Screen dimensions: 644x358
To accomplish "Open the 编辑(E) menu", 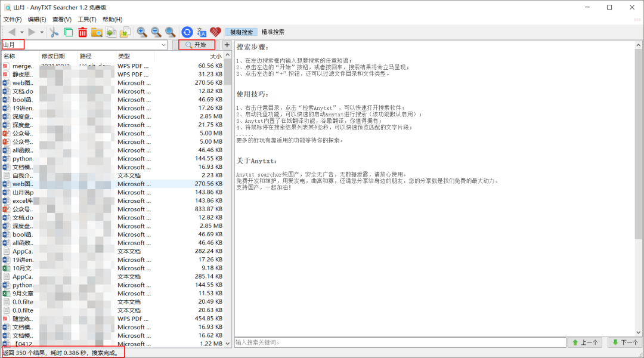I will 37,19.
